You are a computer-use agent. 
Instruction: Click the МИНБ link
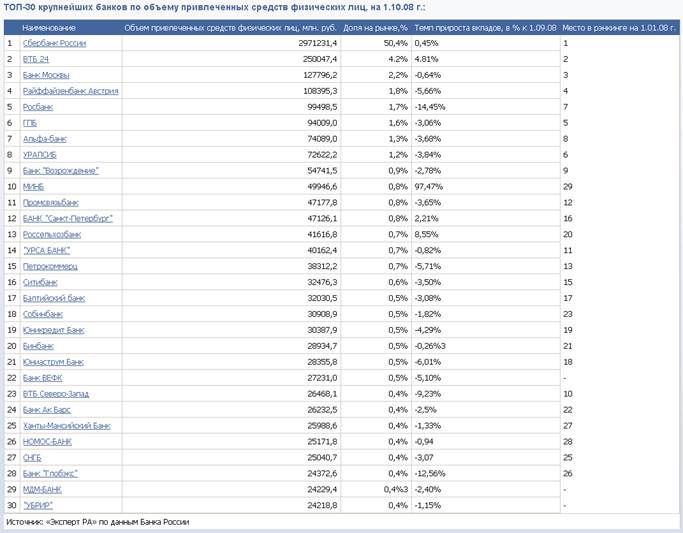click(34, 187)
